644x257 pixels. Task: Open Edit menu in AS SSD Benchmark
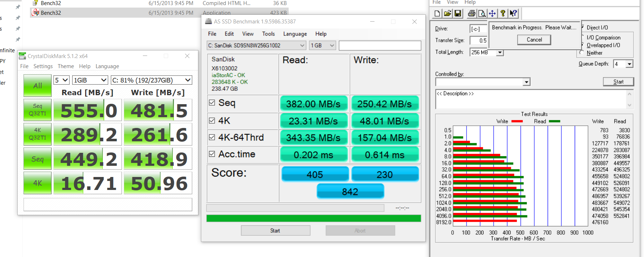click(x=229, y=34)
